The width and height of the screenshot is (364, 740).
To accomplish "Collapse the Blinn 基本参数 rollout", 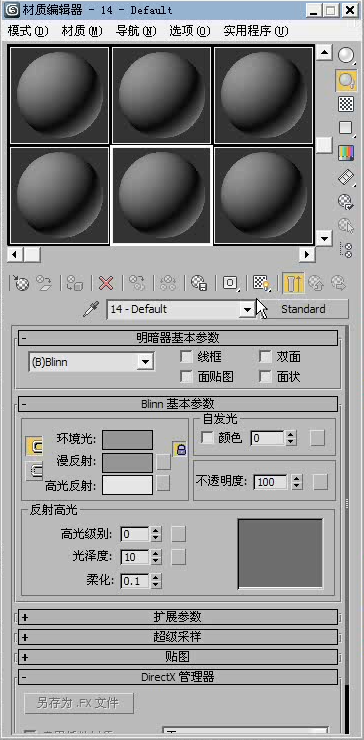I will 178,404.
